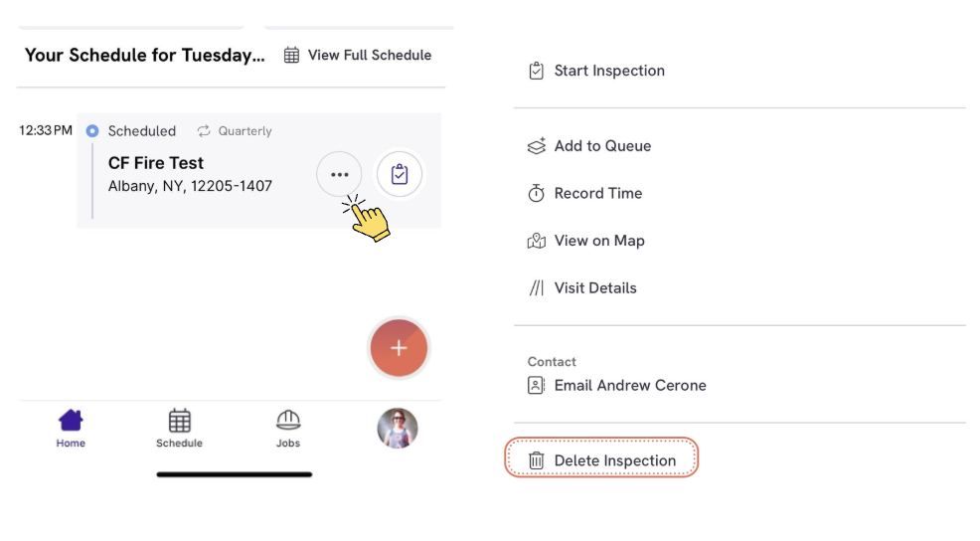Viewport: 980px width, 541px height.
Task: Tap the red plus add button
Action: pos(399,348)
